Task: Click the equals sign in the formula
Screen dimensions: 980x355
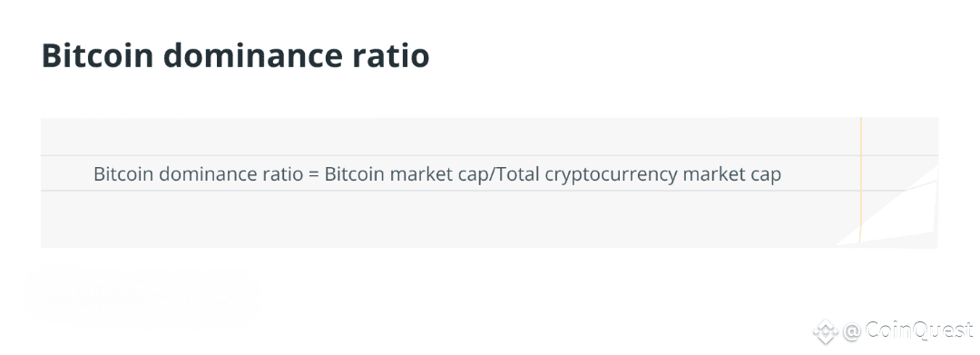Action: [x=314, y=174]
